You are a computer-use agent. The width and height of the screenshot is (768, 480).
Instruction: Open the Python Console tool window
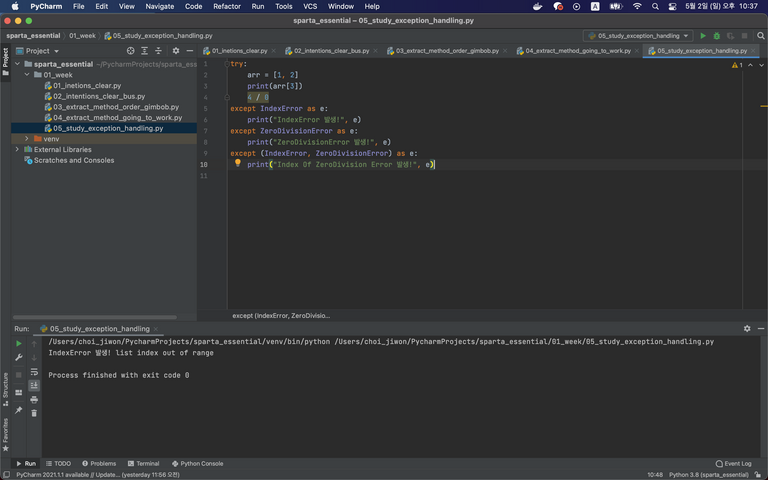[197, 463]
